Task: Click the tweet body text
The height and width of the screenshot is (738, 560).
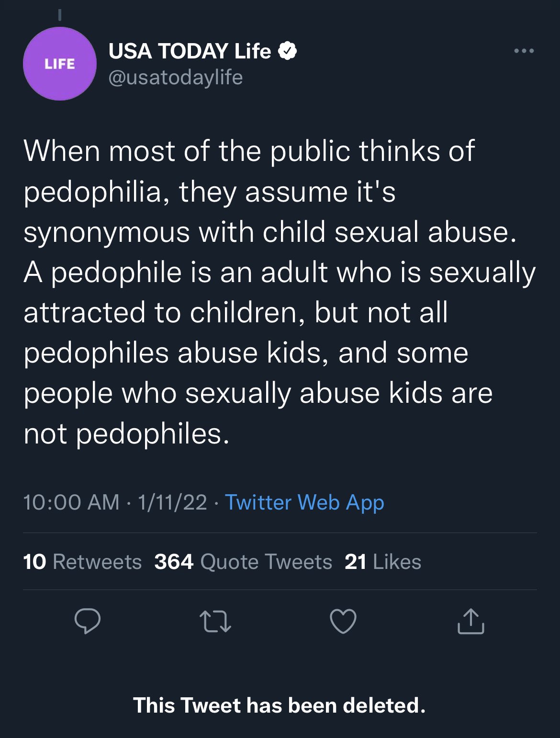Action: coord(268,292)
